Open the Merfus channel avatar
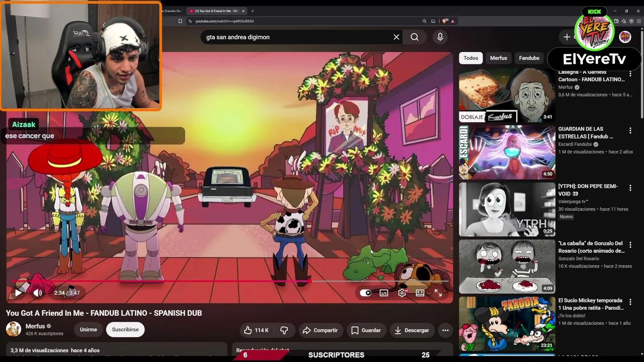The height and width of the screenshot is (362, 644). [14, 329]
